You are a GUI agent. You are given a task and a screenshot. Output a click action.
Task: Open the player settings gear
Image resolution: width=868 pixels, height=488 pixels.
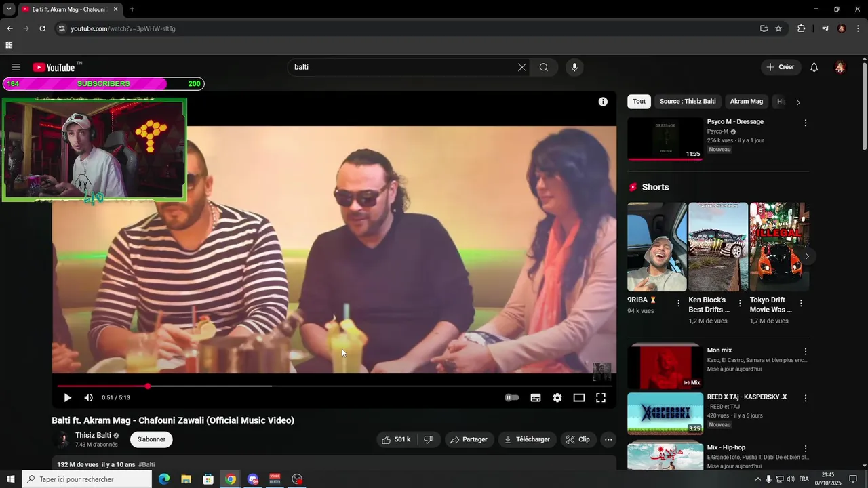[557, 398]
